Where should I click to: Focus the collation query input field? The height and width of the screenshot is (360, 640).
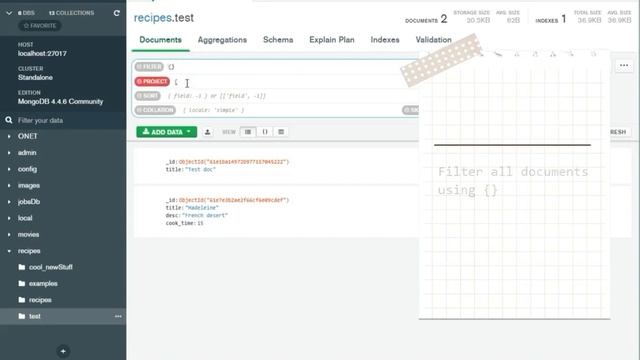290,110
